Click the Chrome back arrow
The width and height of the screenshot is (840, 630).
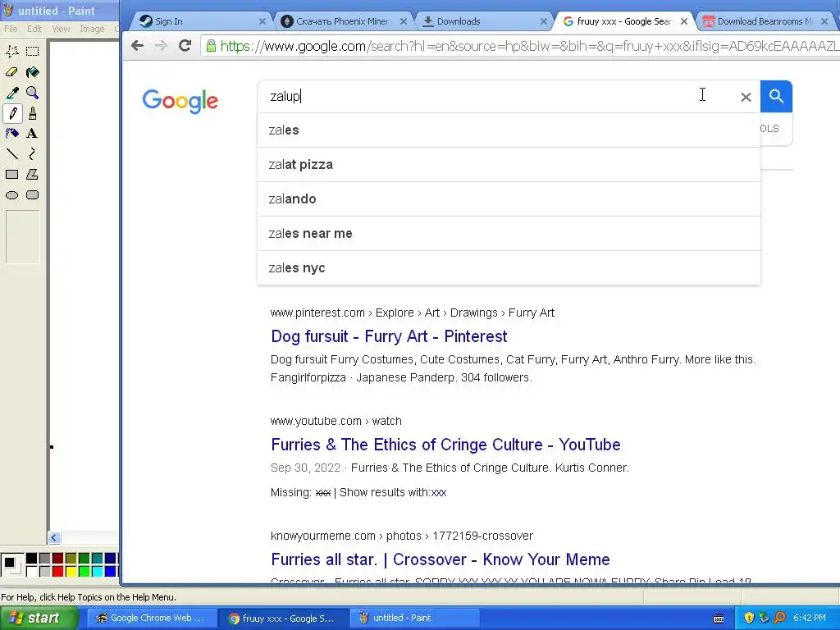click(137, 46)
